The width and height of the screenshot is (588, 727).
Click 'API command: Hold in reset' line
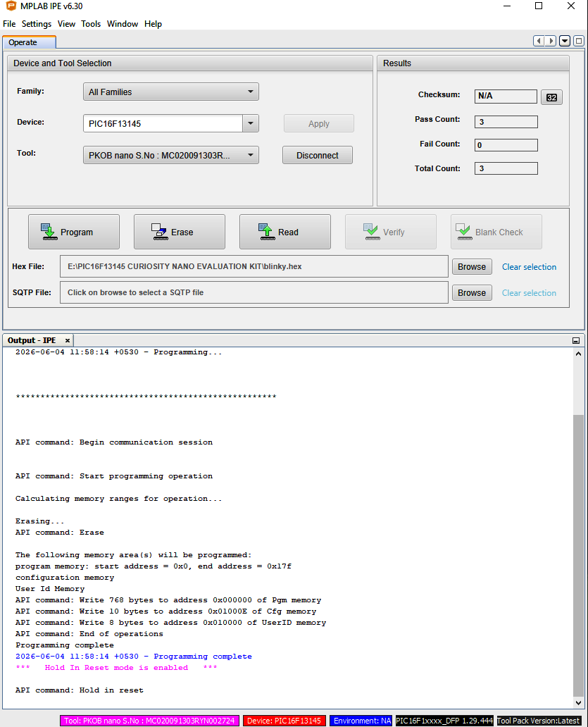[80, 690]
